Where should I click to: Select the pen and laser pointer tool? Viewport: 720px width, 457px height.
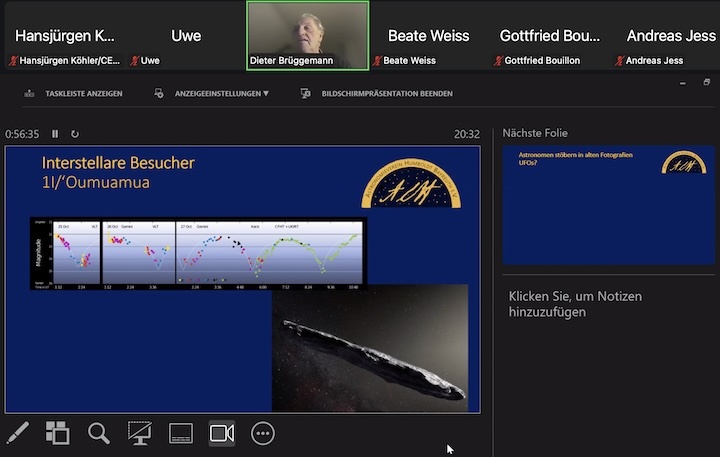(18, 433)
